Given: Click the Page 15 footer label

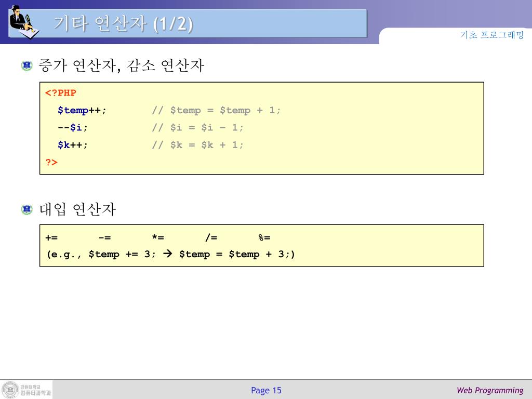Looking at the screenshot, I should tap(266, 391).
